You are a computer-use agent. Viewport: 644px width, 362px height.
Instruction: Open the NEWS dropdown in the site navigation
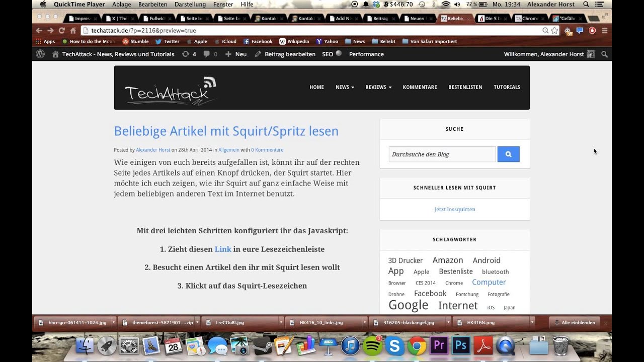(x=344, y=87)
